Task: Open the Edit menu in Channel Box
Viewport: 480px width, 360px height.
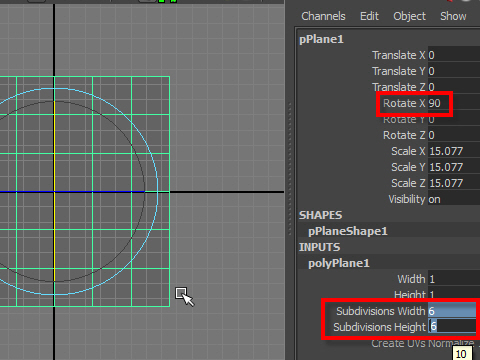Action: point(369,16)
